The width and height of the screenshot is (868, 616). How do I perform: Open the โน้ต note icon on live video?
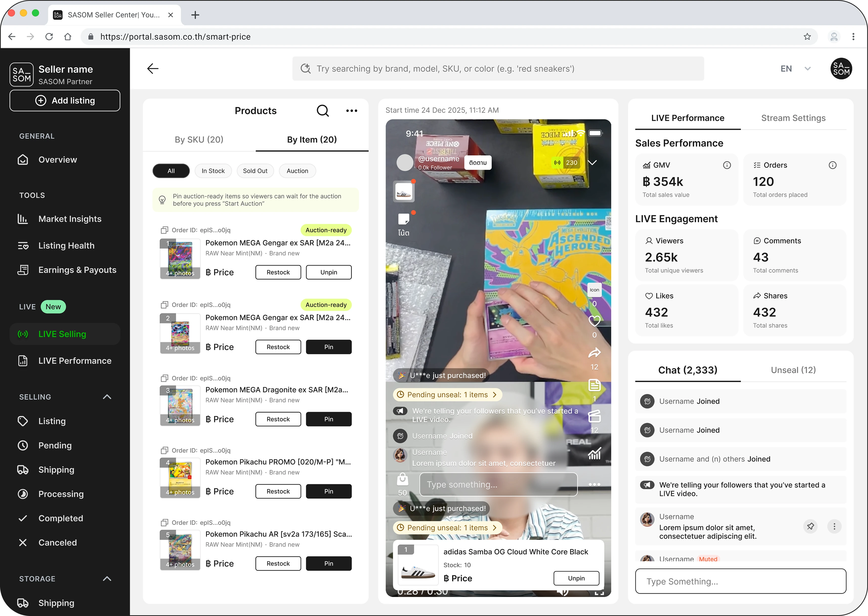(404, 224)
